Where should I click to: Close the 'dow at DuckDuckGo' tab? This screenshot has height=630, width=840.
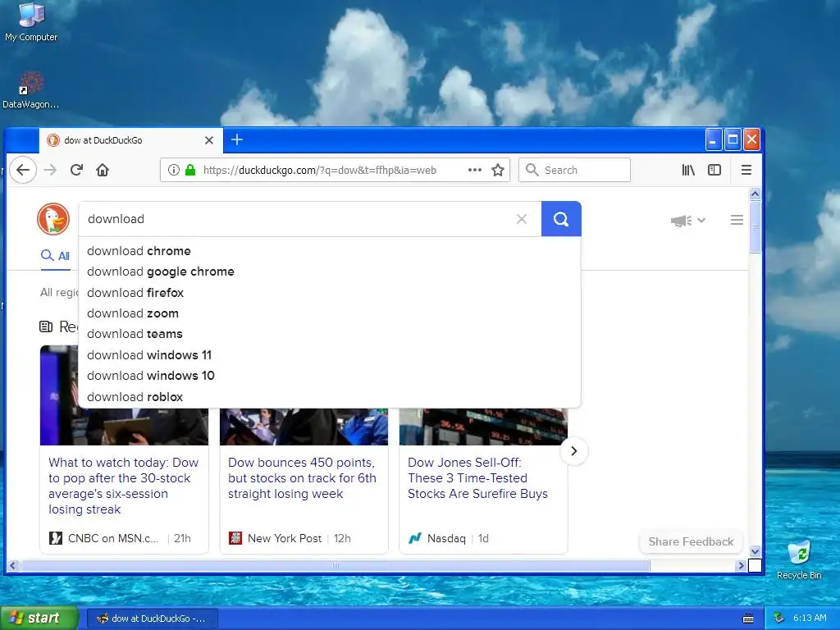(x=209, y=140)
